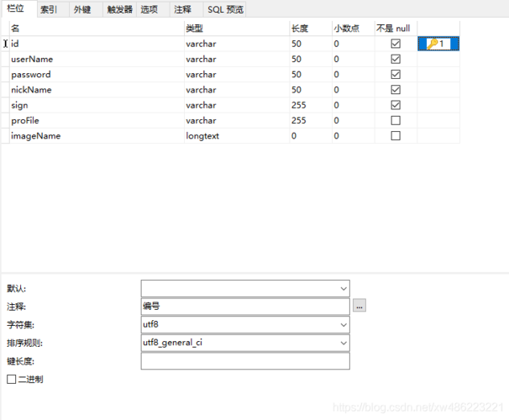Image resolution: width=509 pixels, height=420 pixels.
Task: Enable not-null checkbox for proFile field
Action: (396, 120)
